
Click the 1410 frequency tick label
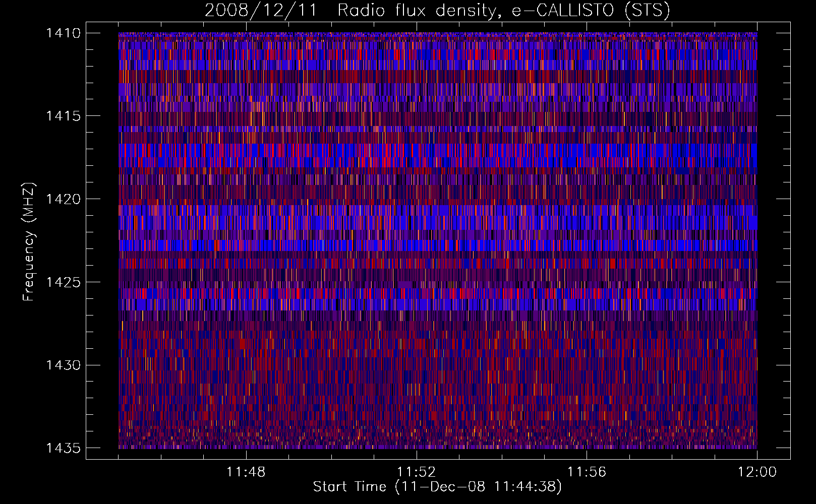pos(63,33)
